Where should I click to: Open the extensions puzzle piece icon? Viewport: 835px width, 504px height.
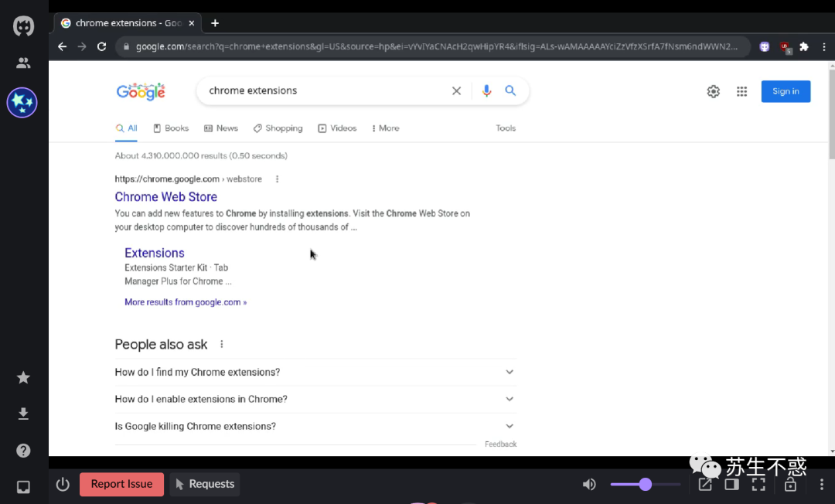804,47
